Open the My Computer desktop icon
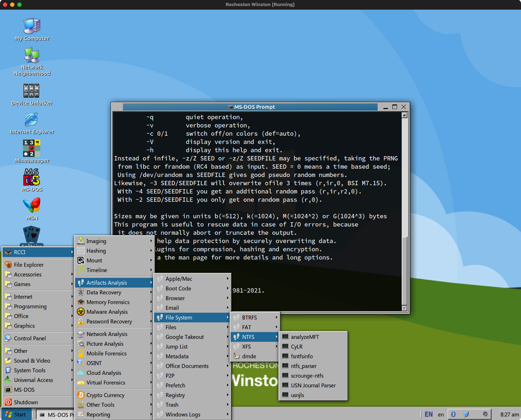This screenshot has height=420, width=521. tap(32, 27)
